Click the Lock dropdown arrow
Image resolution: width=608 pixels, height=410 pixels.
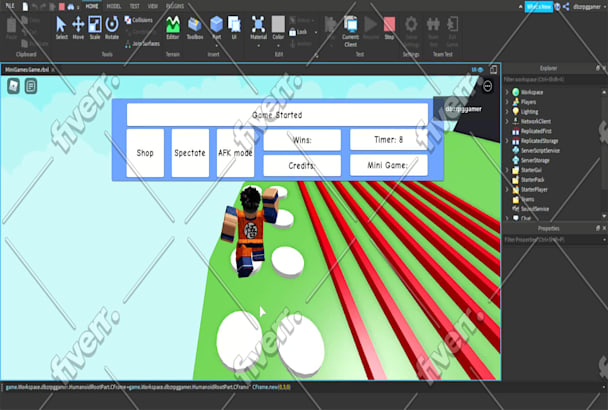point(316,32)
